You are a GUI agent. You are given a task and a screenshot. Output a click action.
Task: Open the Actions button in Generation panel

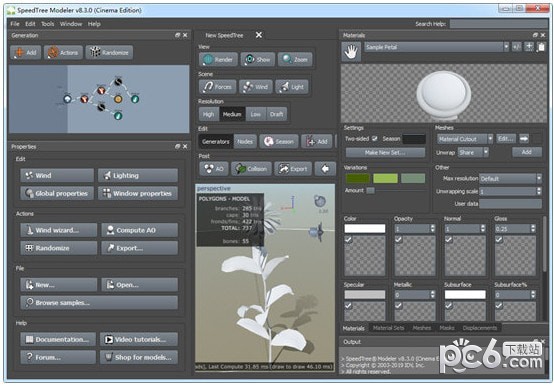(x=63, y=53)
